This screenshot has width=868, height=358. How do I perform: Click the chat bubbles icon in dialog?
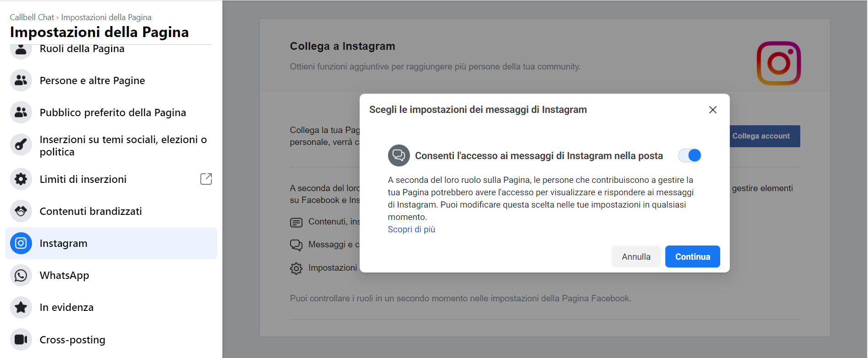click(x=399, y=155)
